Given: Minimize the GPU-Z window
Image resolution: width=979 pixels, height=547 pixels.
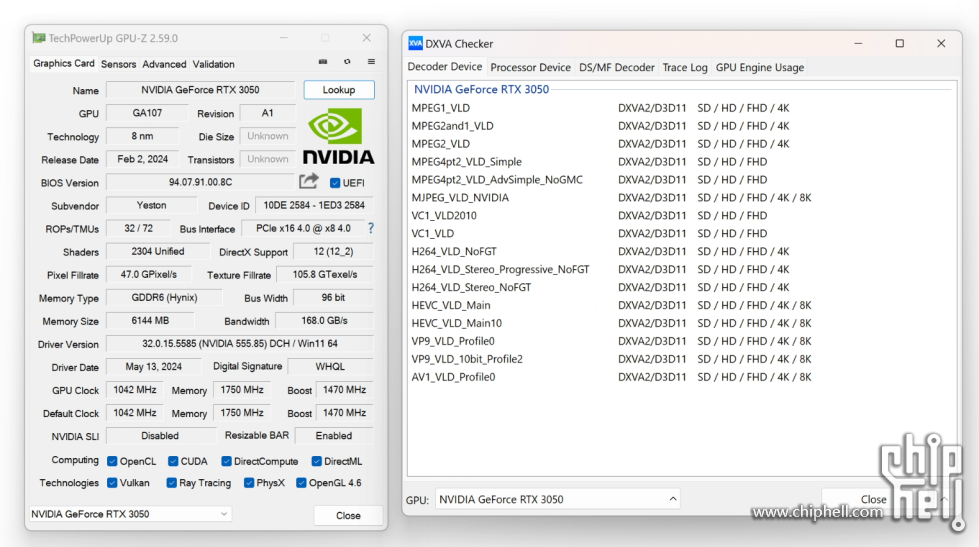Looking at the screenshot, I should tap(284, 38).
